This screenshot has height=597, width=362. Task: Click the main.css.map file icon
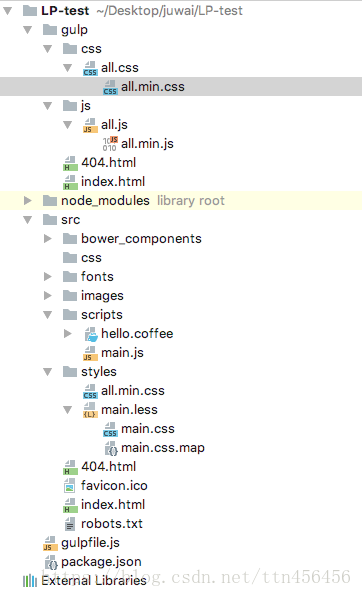point(111,449)
